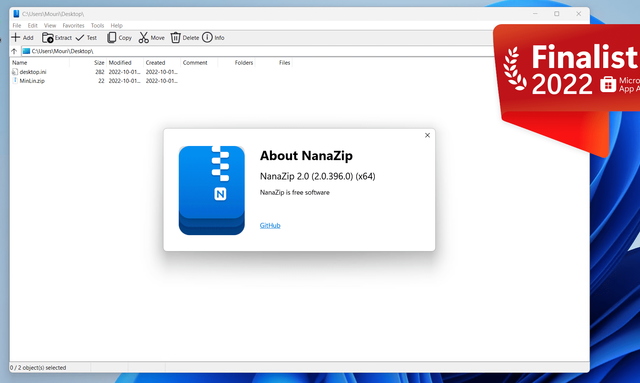
Task: Open the Favorites menu
Action: point(73,25)
